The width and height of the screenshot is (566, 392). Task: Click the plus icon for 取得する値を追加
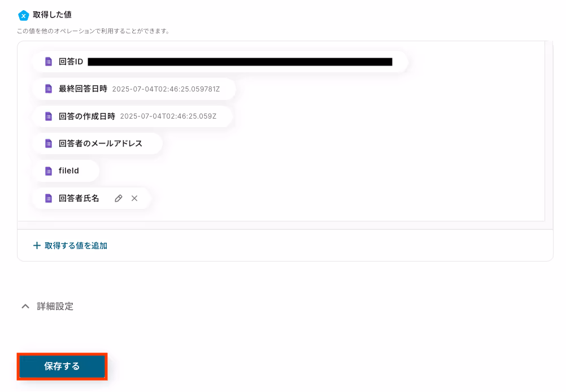(37, 246)
